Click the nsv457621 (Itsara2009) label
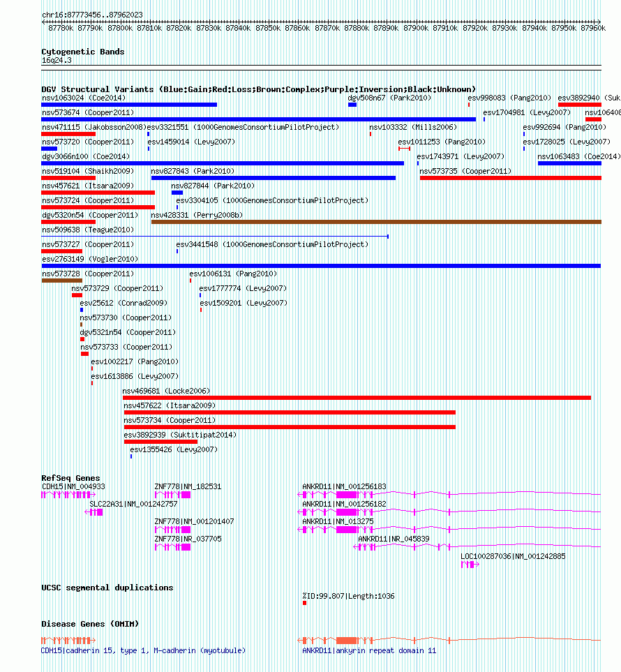Screen dimensions: 621x672 (88, 186)
